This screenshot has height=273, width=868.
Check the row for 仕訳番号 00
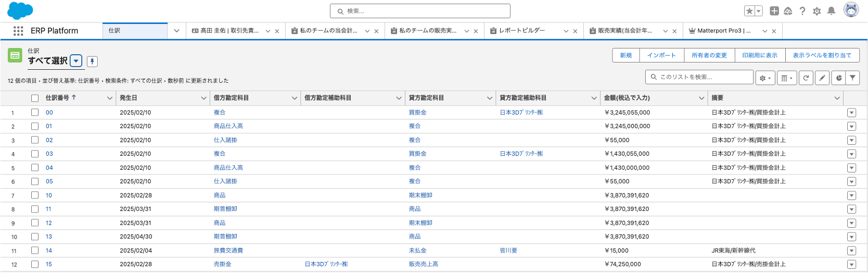tap(35, 112)
